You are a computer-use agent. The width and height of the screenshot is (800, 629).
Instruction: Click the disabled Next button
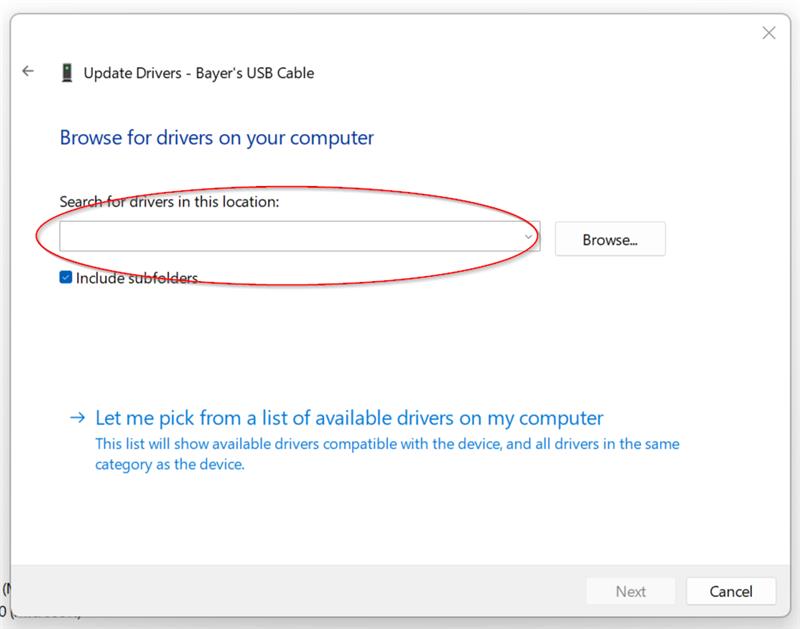631,591
